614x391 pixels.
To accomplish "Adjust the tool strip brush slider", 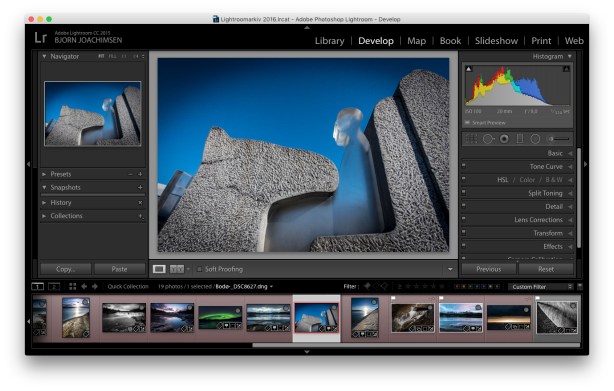I will (x=559, y=139).
